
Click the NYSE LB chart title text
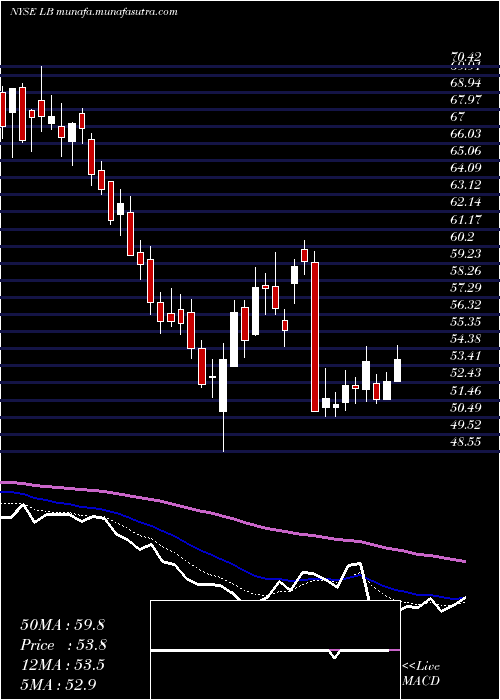point(94,12)
